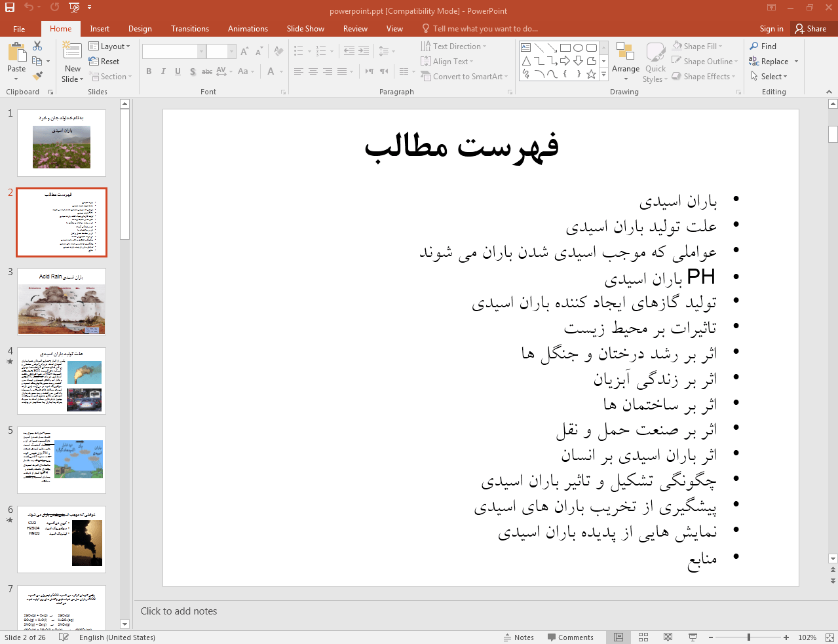The width and height of the screenshot is (838, 644).
Task: Click the Reset slide button
Action: (104, 62)
